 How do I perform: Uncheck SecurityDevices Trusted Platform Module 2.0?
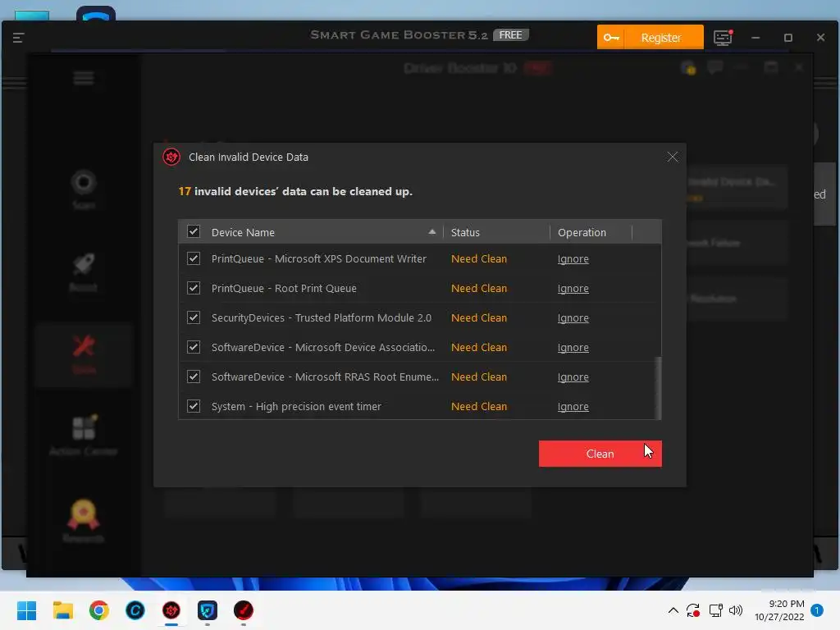(194, 317)
